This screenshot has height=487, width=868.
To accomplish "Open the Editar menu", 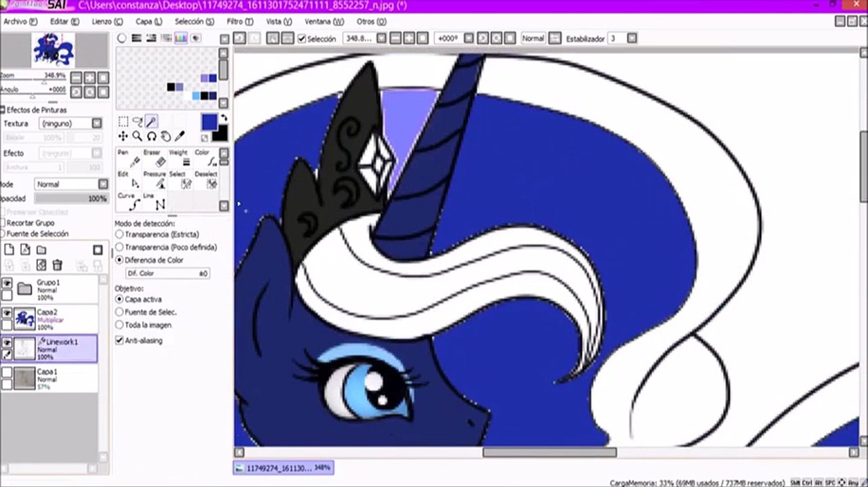I will point(64,22).
